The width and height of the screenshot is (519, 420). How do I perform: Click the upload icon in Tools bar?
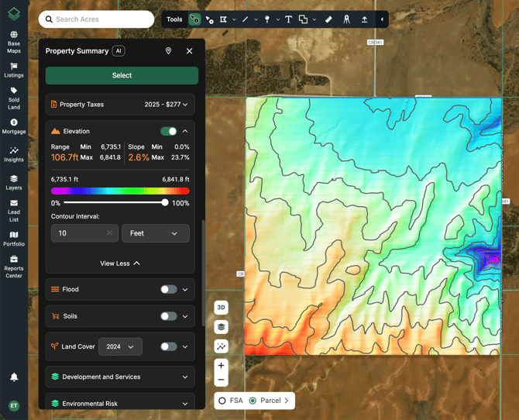(x=364, y=19)
